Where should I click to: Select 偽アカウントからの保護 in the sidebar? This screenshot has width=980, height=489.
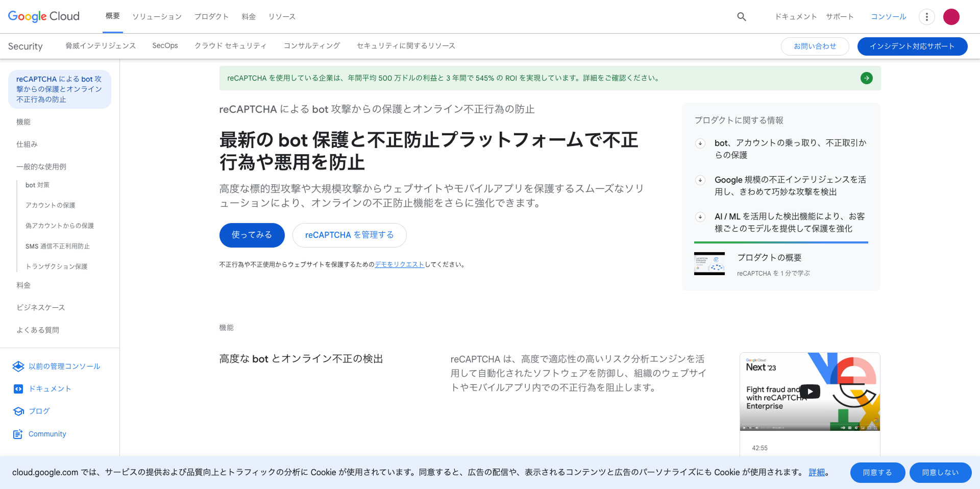tap(60, 226)
